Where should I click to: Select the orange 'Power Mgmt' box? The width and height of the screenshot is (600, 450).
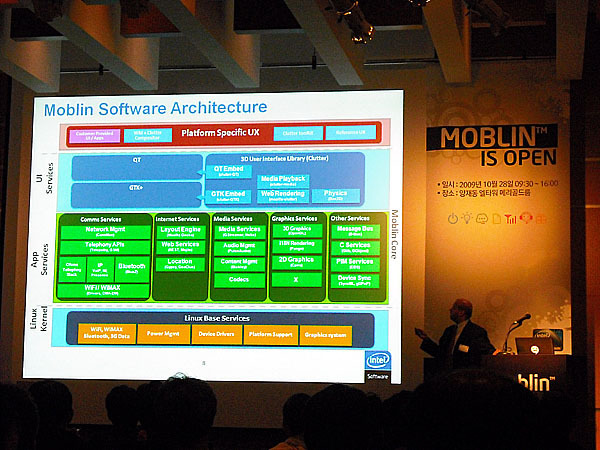click(163, 334)
